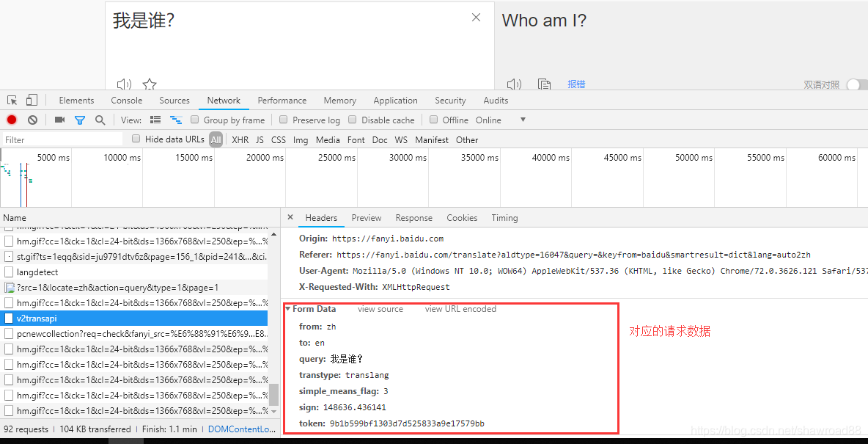Image resolution: width=868 pixels, height=444 pixels.
Task: Open the Performance tab
Action: point(282,101)
